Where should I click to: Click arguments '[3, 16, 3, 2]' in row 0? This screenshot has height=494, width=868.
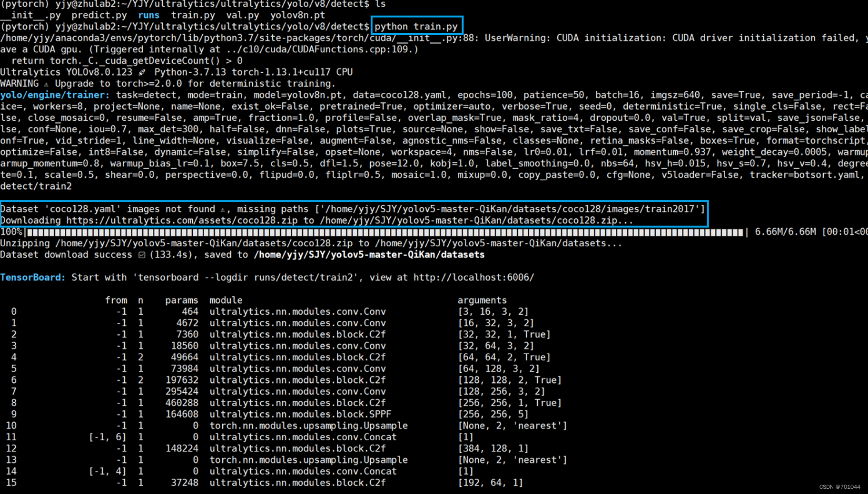[493, 312]
